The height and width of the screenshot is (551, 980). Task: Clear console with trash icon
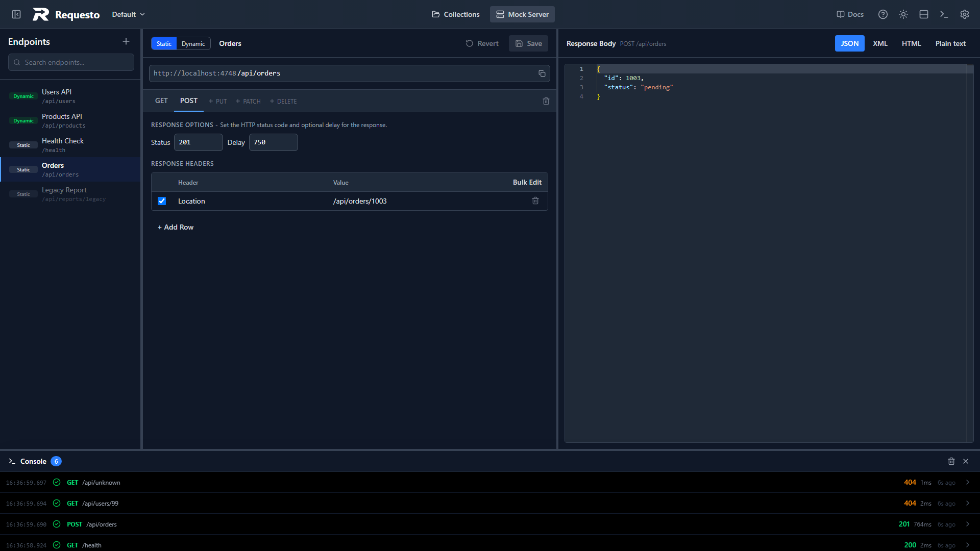tap(951, 461)
